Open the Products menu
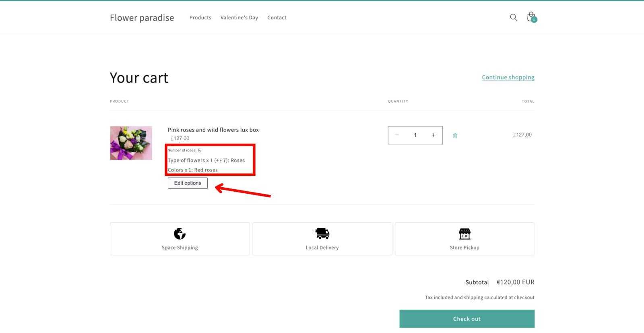644x333 pixels. point(200,18)
